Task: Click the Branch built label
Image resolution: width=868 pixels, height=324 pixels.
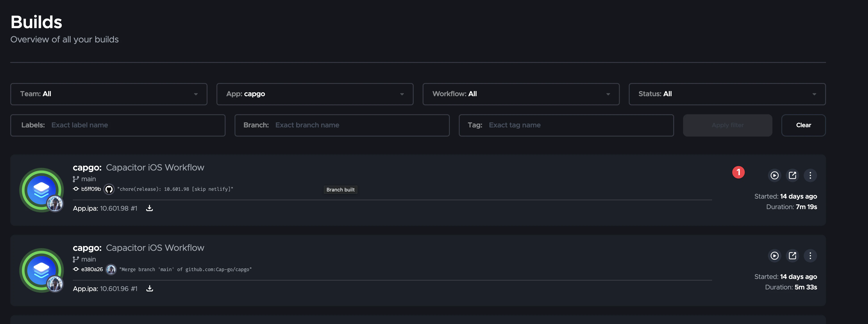Action: [x=340, y=189]
